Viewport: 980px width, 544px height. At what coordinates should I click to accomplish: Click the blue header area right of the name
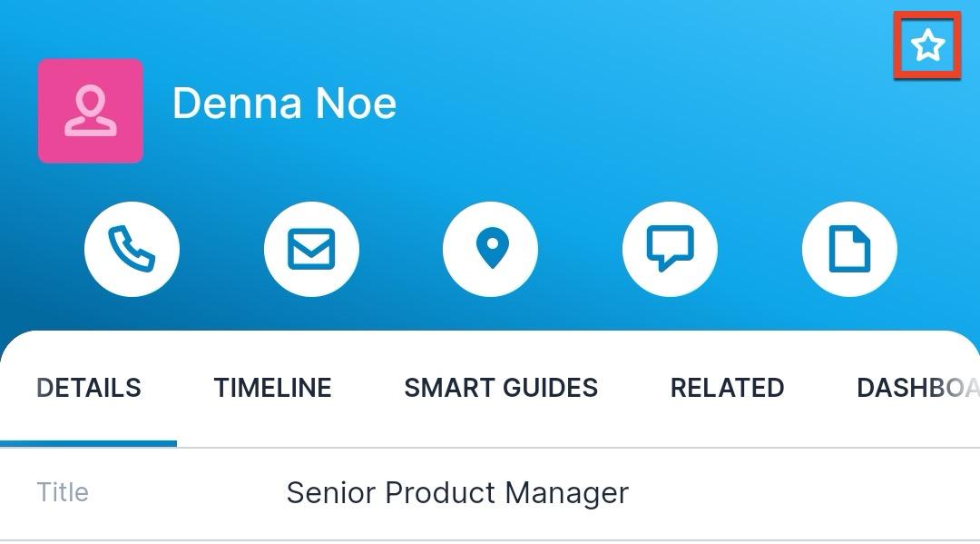(635, 104)
